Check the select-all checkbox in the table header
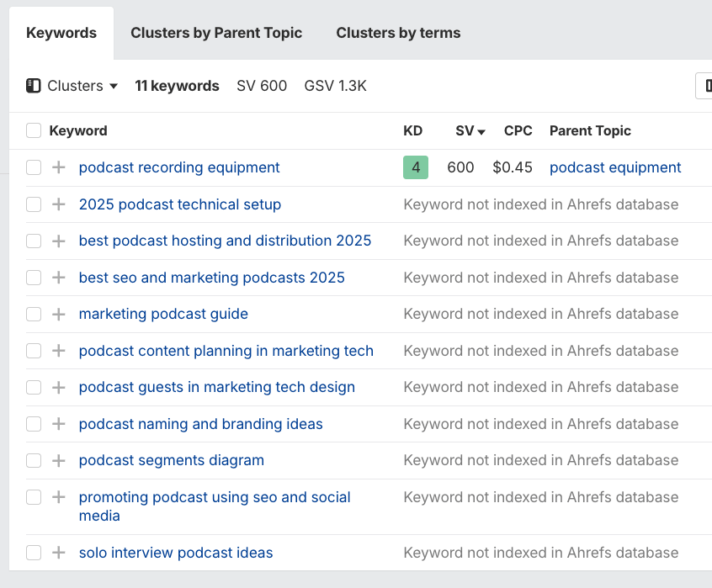Viewport: 712px width, 588px height. click(34, 130)
